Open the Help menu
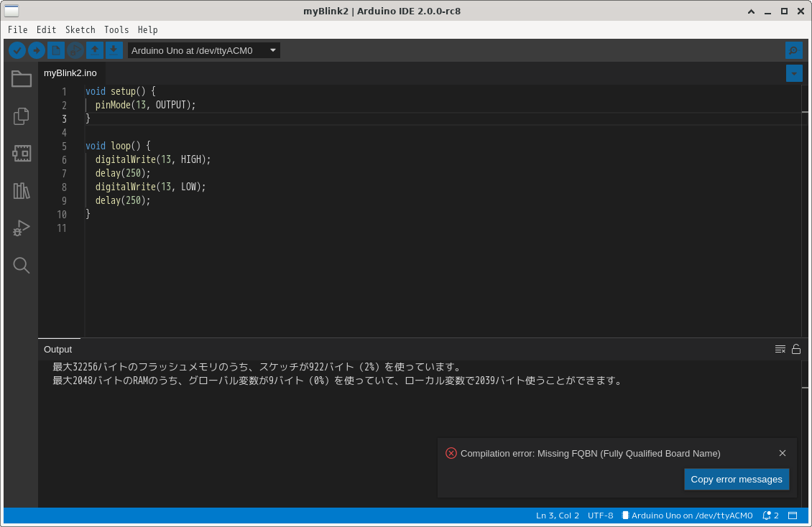The image size is (812, 527). tap(147, 30)
